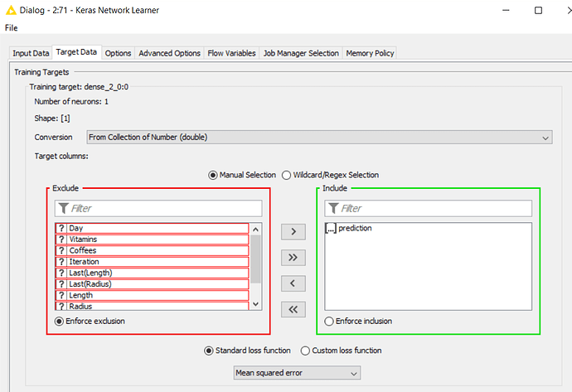This screenshot has width=572, height=392.
Task: Click the Include filter text field
Action: (429, 208)
